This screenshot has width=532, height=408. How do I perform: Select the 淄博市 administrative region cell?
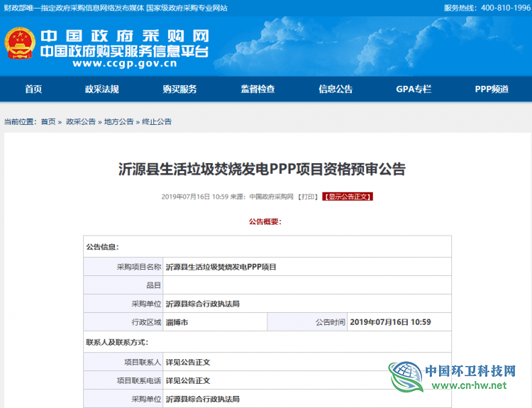click(x=177, y=322)
